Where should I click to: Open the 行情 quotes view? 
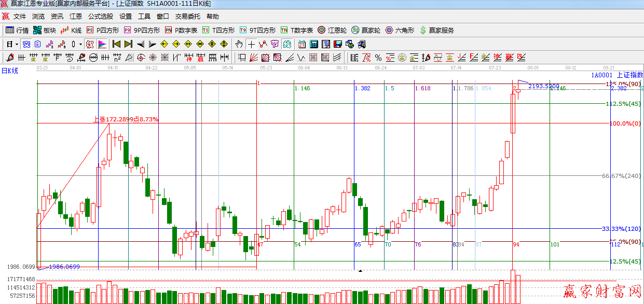pos(17,30)
